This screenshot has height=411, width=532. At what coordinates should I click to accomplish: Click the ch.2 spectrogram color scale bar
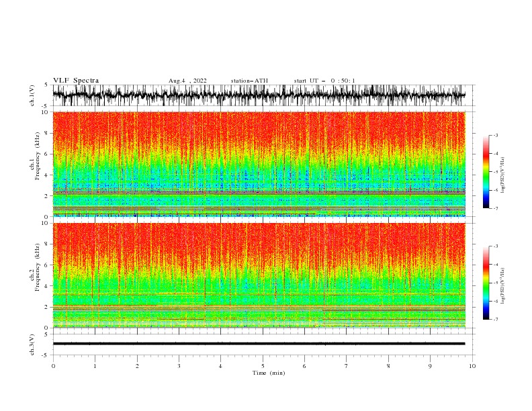pos(486,283)
